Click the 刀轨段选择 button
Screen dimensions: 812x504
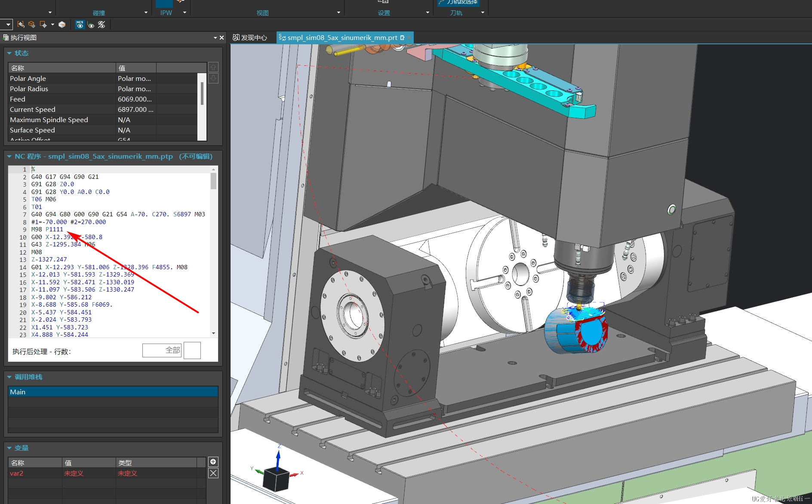(x=458, y=3)
